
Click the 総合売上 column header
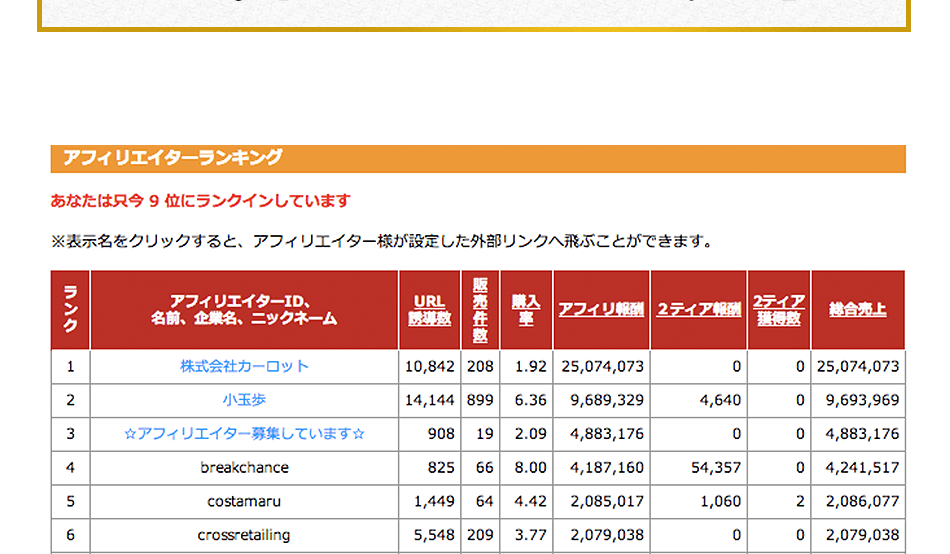(x=857, y=310)
